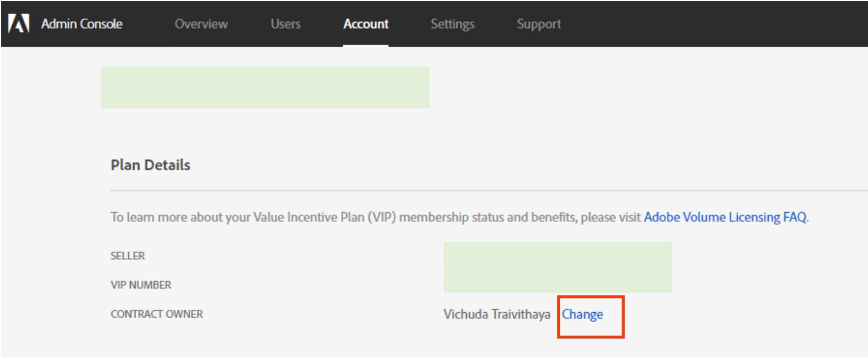Viewport: 868px width, 360px height.
Task: Click the Value Incentive Plan description text
Action: click(376, 217)
